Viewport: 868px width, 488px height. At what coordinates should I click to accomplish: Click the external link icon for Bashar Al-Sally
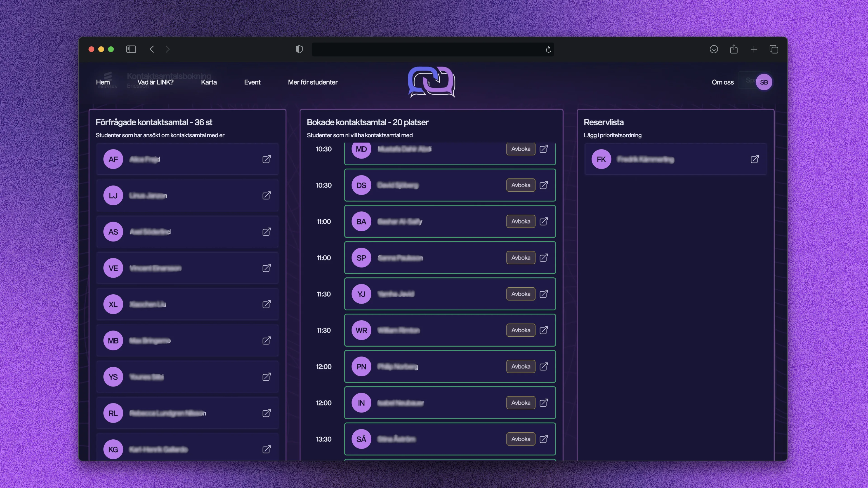pos(543,221)
